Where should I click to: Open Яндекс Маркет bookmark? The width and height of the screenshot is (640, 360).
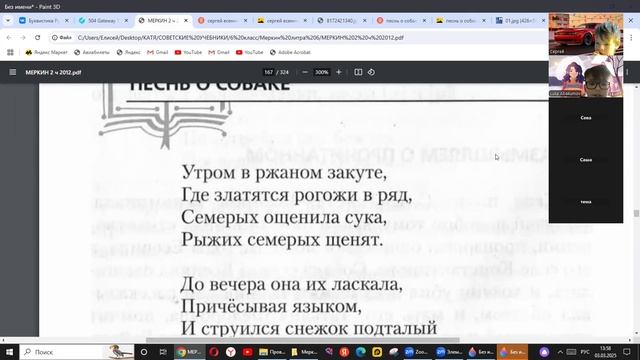click(x=46, y=52)
